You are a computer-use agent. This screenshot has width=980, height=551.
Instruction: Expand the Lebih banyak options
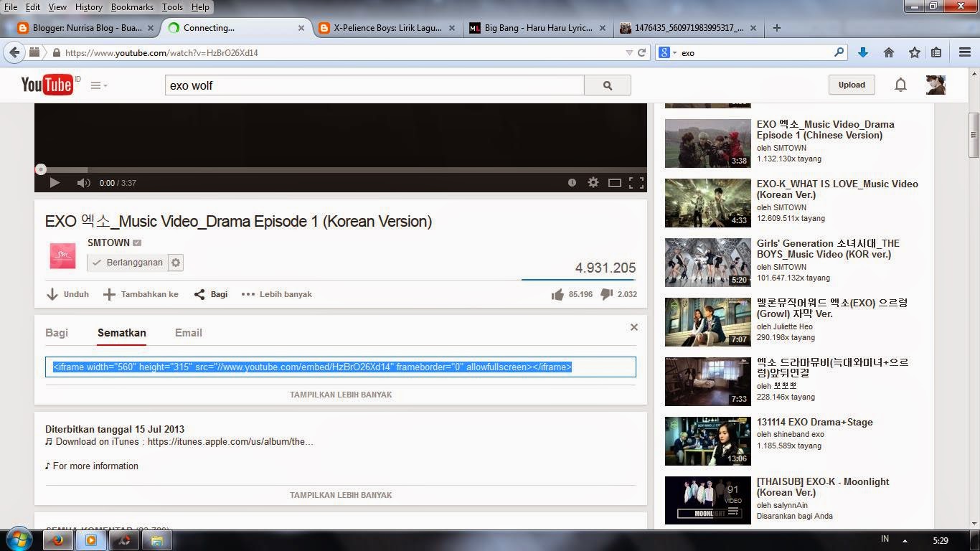click(277, 294)
